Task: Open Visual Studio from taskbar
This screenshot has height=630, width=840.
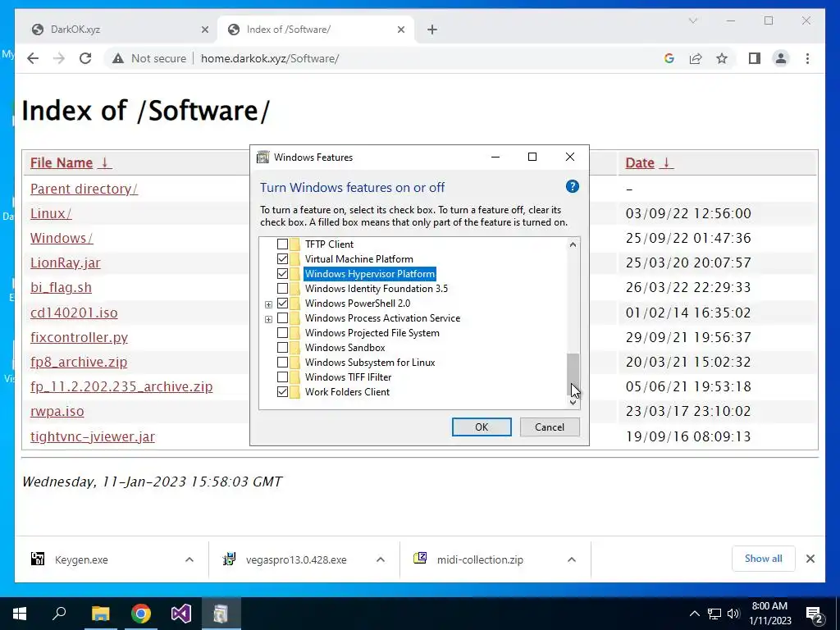Action: 181,614
